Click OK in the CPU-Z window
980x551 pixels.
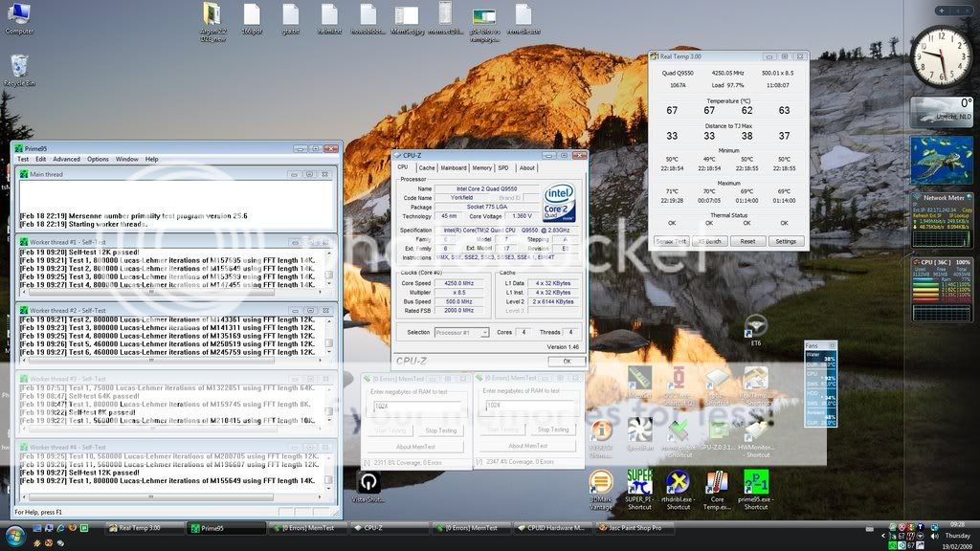point(567,361)
